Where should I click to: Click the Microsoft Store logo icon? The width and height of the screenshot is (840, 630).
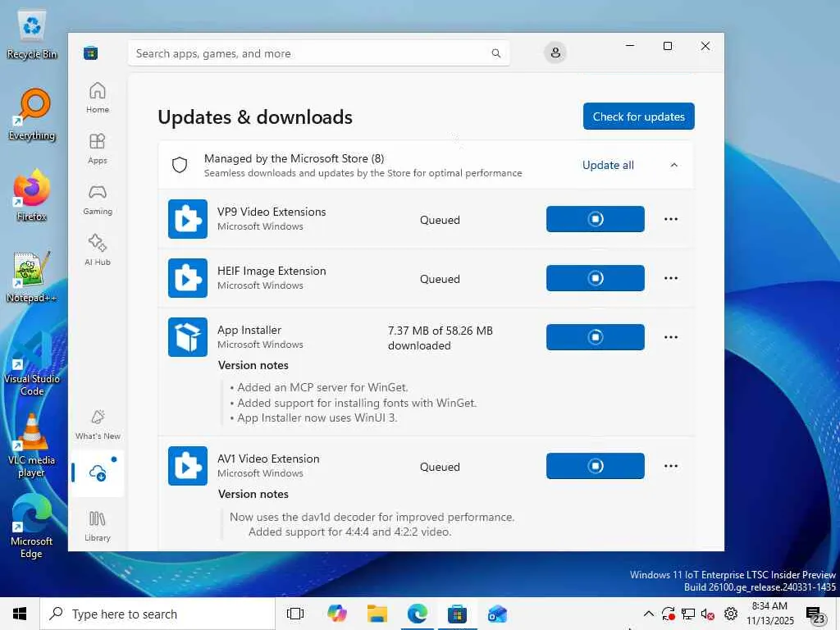click(90, 53)
